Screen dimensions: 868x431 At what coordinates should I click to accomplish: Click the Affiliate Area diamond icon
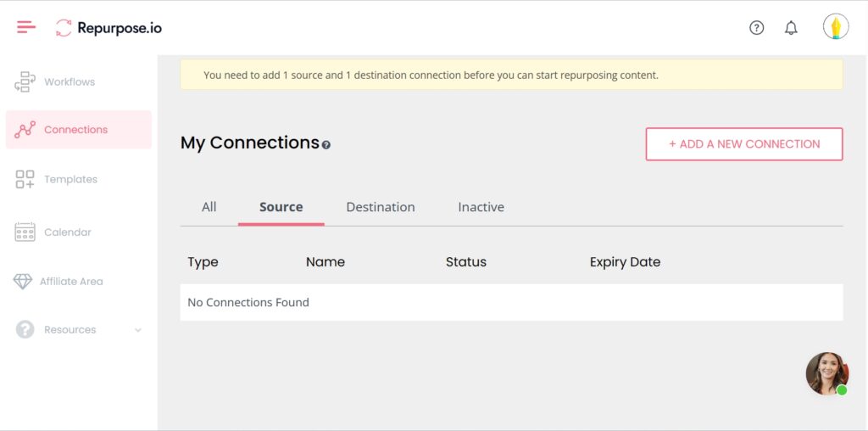pyautogui.click(x=23, y=282)
